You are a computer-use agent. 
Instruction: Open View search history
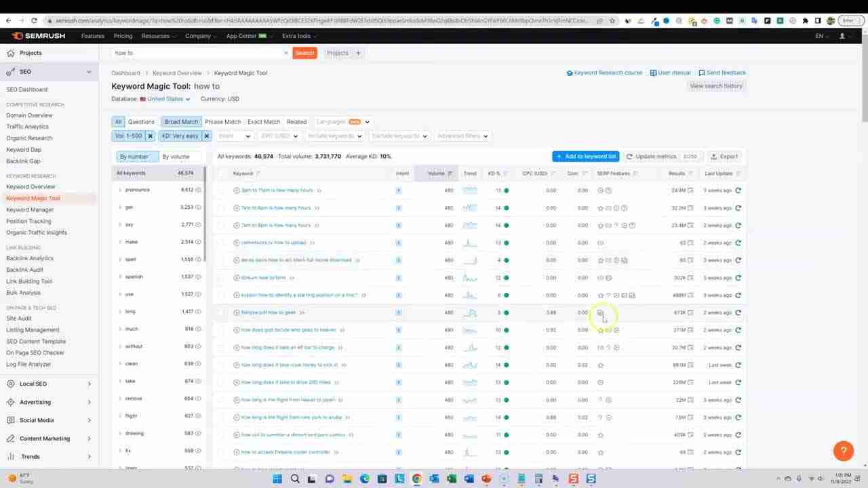715,85
